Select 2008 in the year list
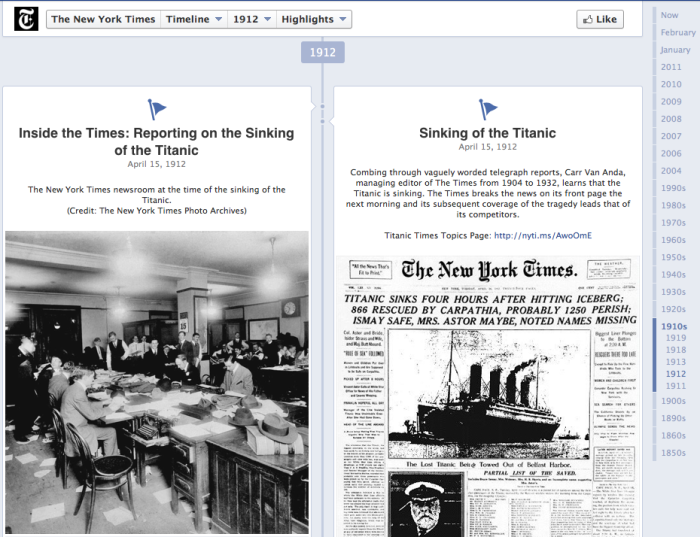 point(671,119)
